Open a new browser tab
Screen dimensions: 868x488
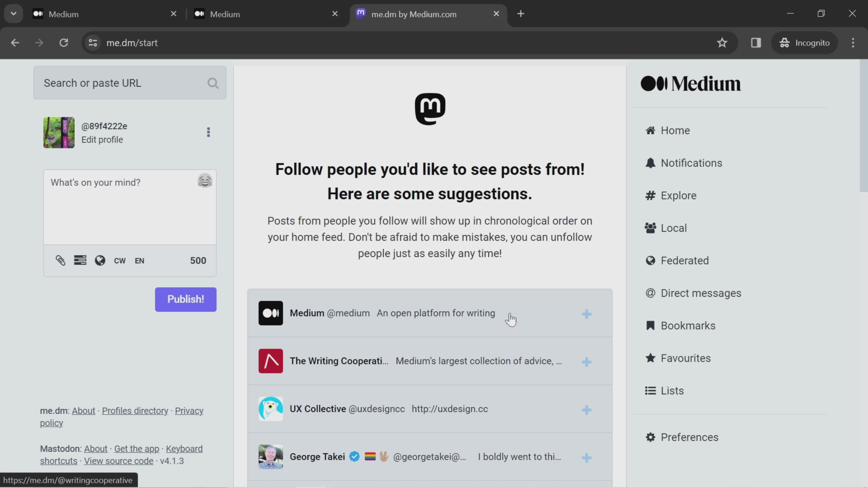tap(521, 14)
